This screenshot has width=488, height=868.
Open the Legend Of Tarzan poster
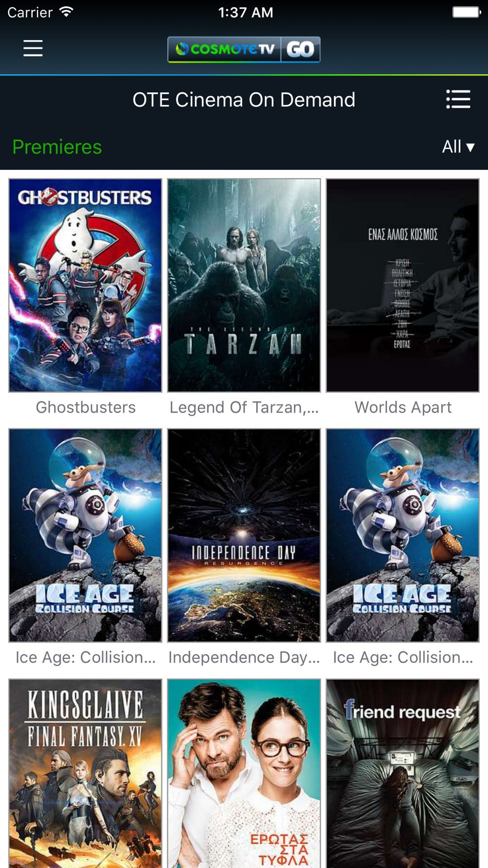244,285
